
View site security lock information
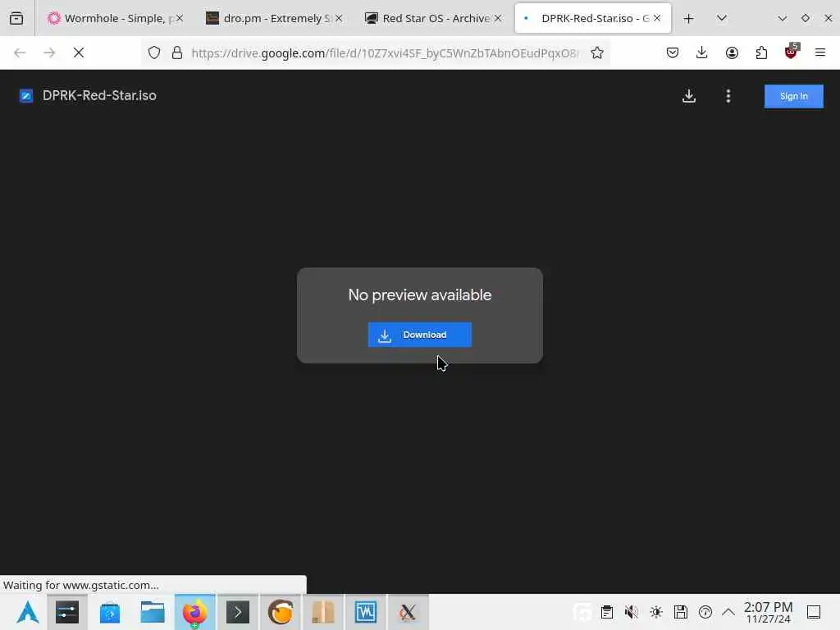(177, 52)
